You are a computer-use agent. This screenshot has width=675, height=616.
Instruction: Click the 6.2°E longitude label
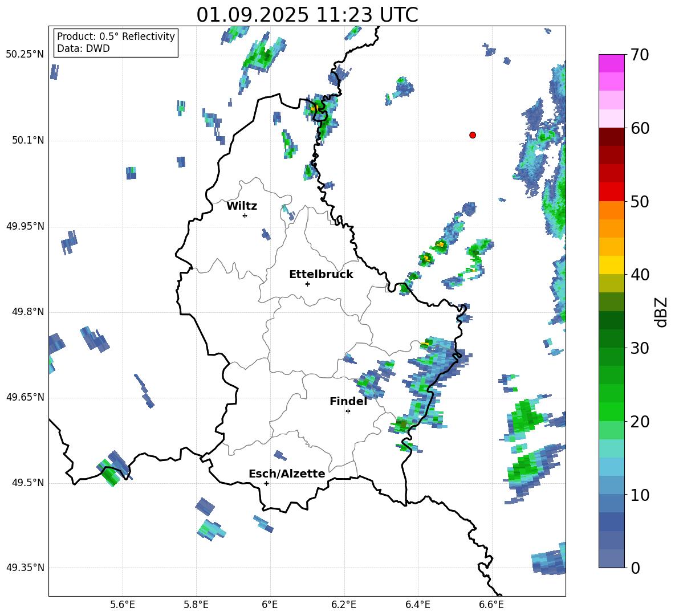[x=344, y=605]
